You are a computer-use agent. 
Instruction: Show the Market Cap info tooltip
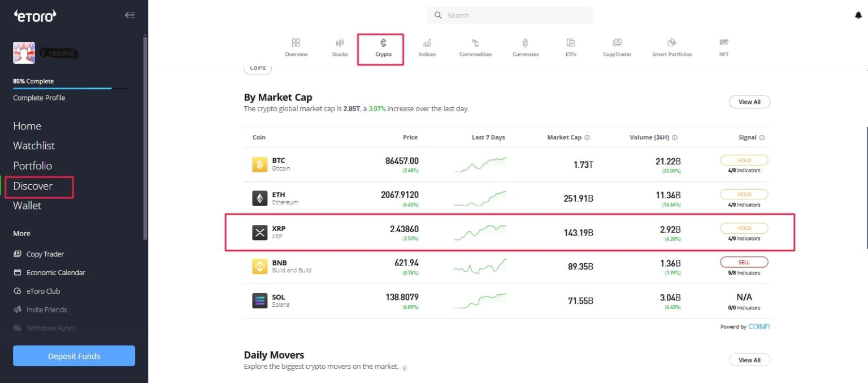click(587, 137)
